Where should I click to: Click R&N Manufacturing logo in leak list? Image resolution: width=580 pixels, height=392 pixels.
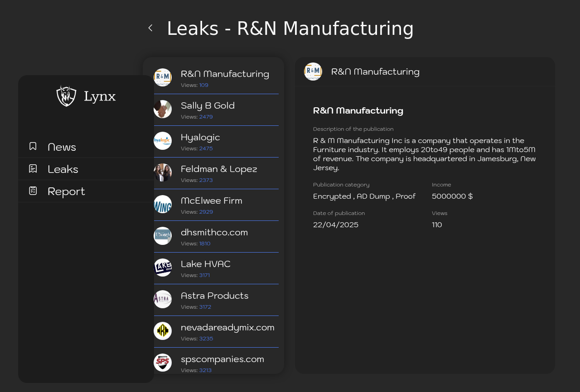163,77
